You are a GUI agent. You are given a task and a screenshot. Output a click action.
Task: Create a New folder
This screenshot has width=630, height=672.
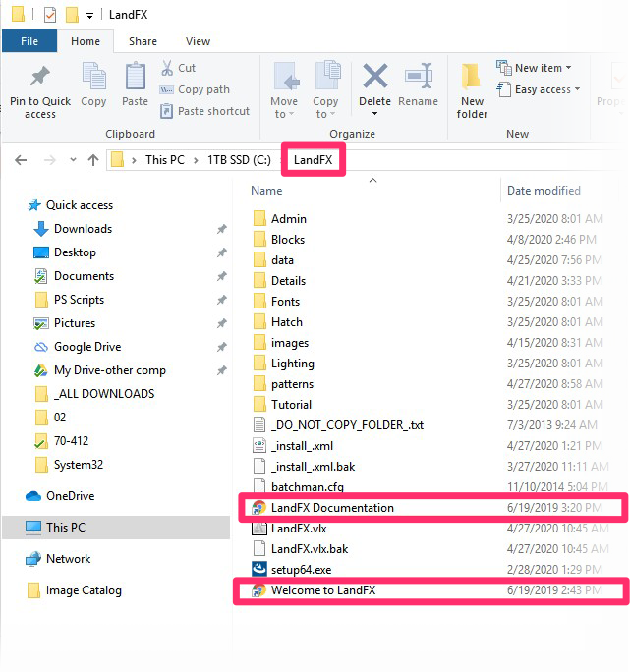[472, 90]
